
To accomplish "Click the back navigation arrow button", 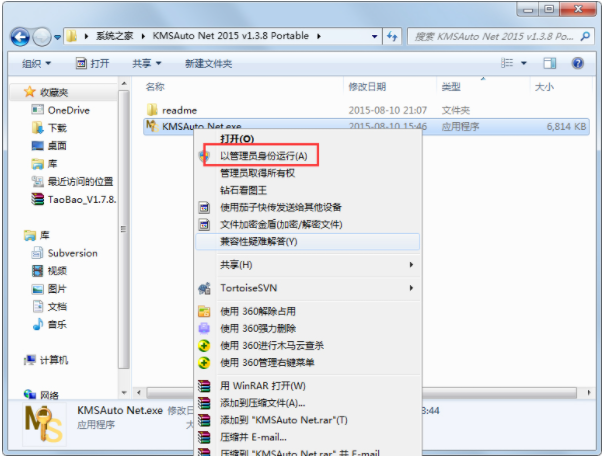I will (20, 37).
